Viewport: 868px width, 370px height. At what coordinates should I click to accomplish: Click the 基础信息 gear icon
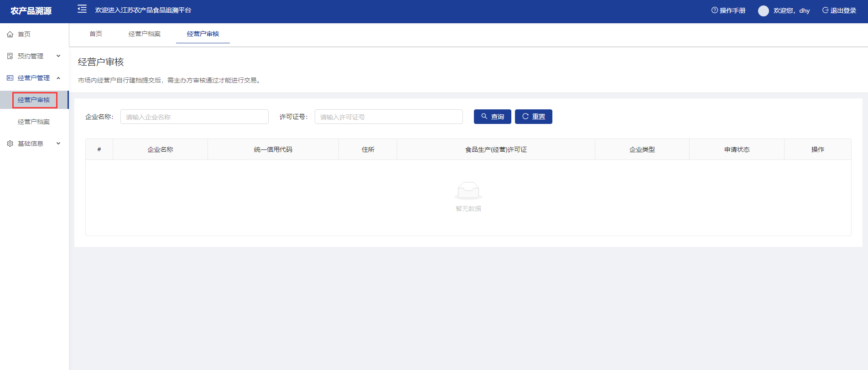coord(10,144)
